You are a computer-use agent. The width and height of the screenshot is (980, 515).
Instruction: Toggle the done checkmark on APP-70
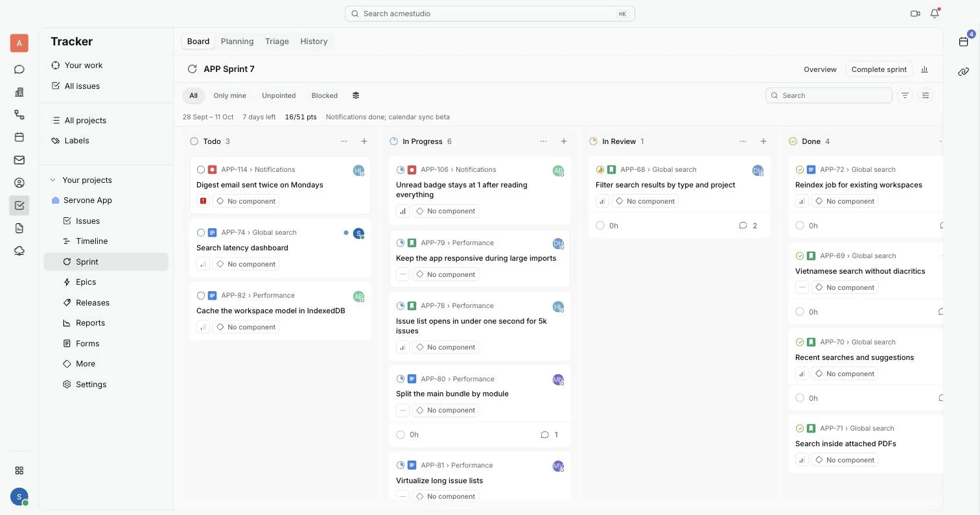[x=800, y=342]
